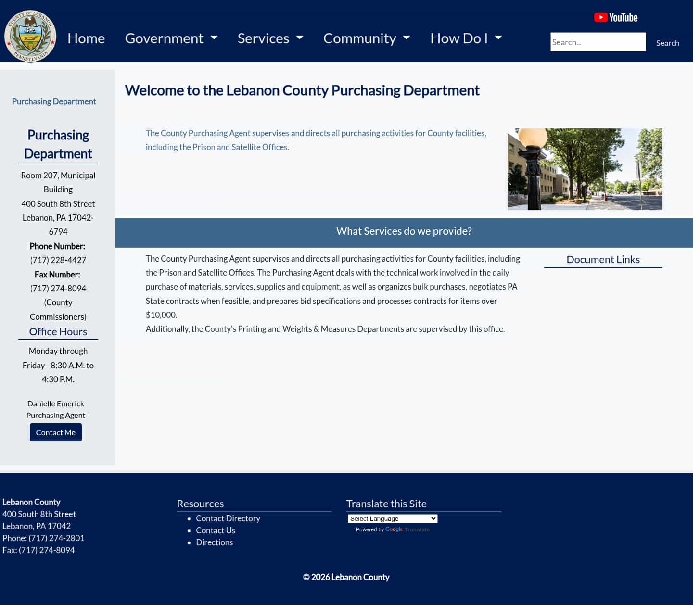Open the Government dropdown menu
This screenshot has height=605, width=700.
click(x=171, y=38)
